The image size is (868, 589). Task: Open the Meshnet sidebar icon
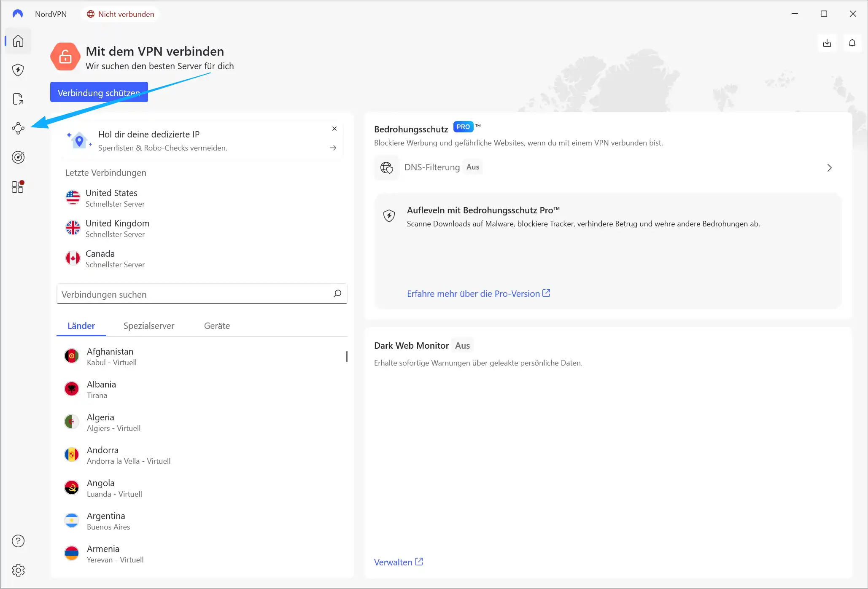click(18, 128)
